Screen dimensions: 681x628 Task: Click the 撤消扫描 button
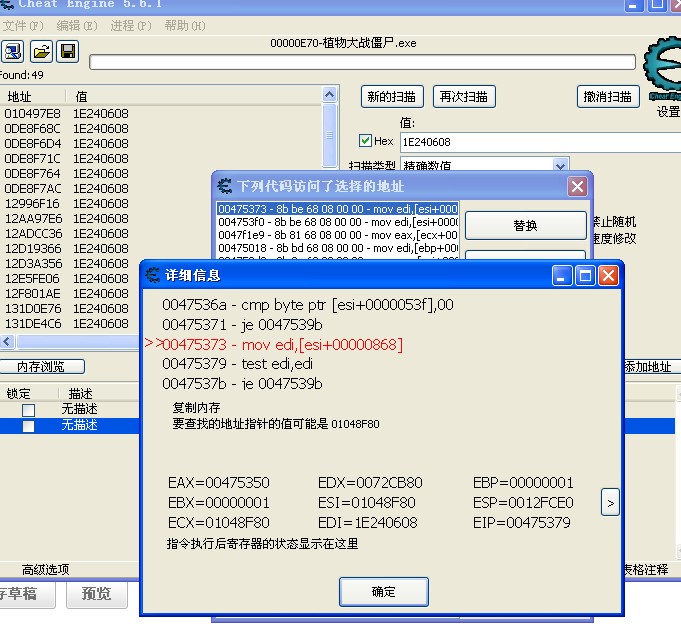608,96
